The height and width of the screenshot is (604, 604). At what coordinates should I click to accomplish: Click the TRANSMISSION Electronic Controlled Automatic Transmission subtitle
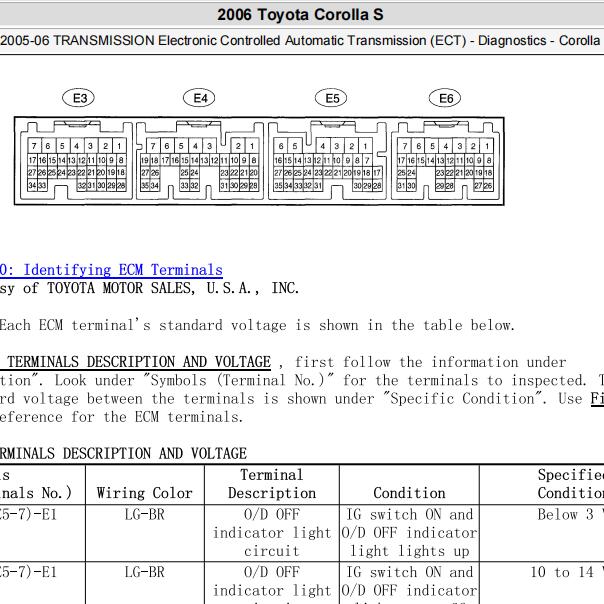(300, 40)
